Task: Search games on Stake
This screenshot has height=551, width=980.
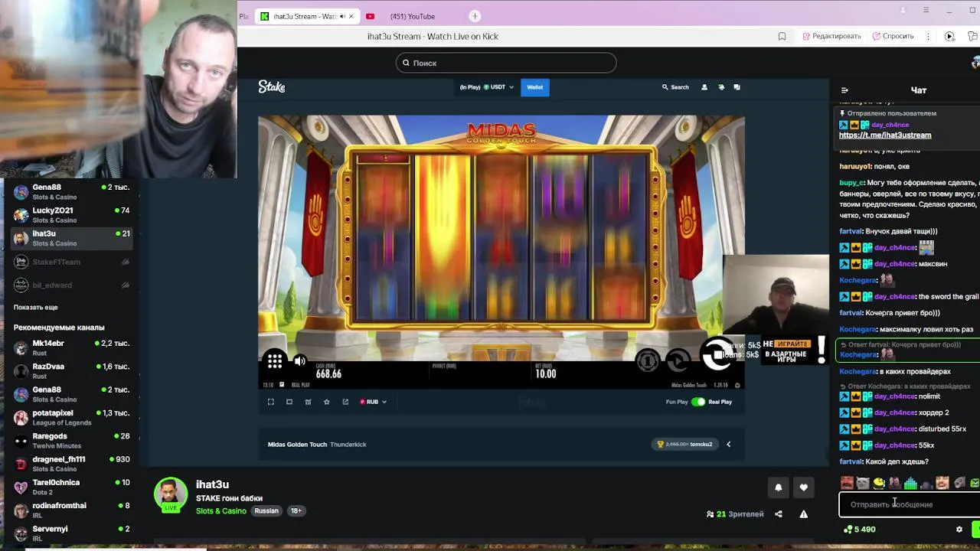Action: click(x=675, y=87)
